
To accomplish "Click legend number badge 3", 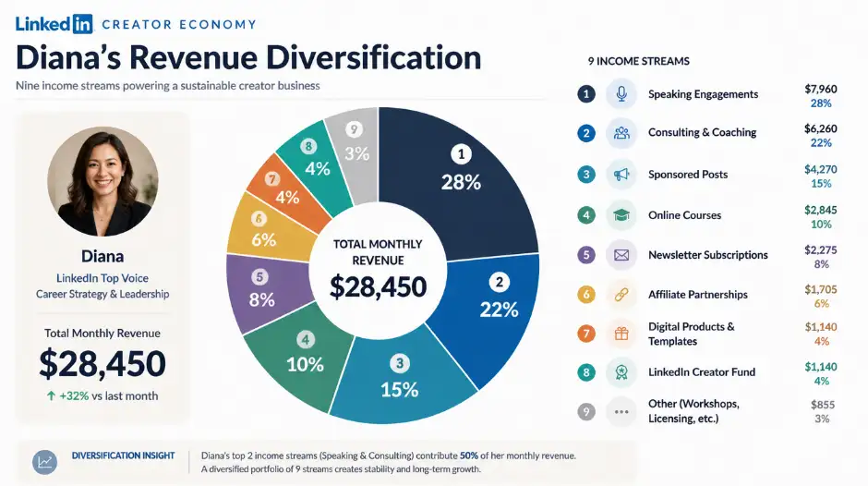I will (x=586, y=175).
